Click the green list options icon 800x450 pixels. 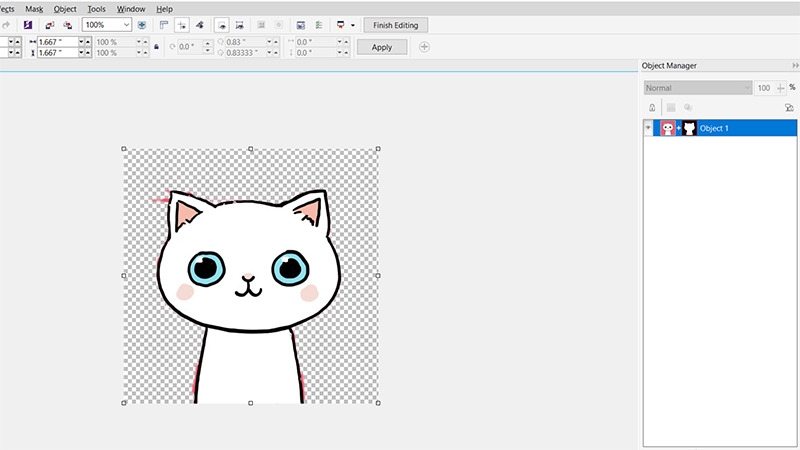[x=319, y=25]
